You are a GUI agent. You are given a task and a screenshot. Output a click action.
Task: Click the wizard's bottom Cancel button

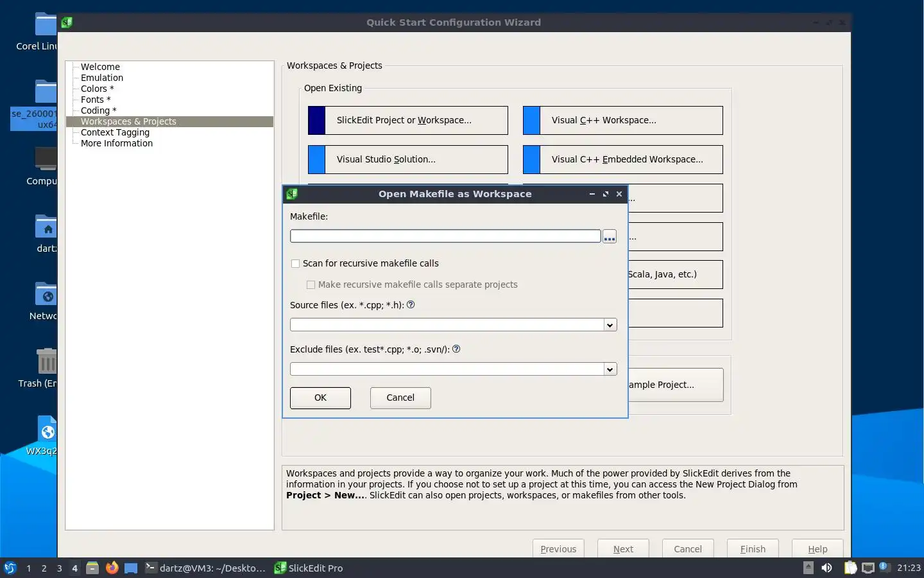[x=688, y=549]
